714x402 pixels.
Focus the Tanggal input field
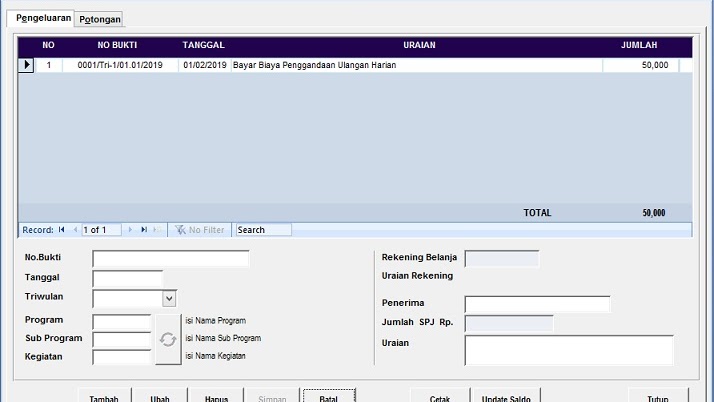point(128,279)
